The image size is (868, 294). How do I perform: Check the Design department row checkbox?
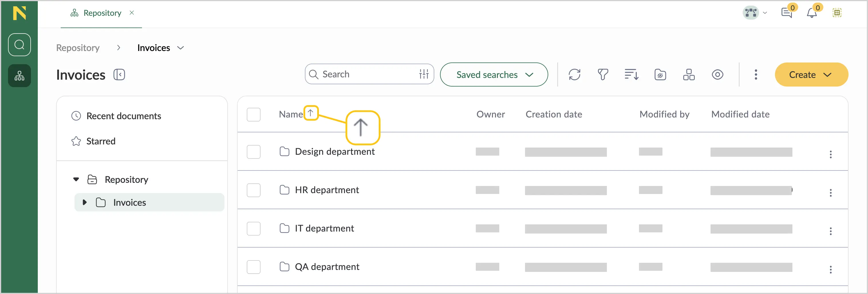point(253,152)
